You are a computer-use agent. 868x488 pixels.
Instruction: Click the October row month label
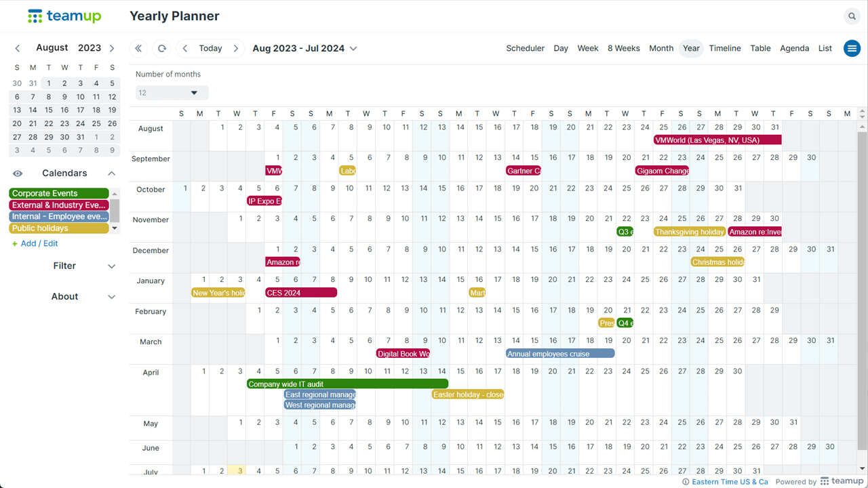point(151,189)
